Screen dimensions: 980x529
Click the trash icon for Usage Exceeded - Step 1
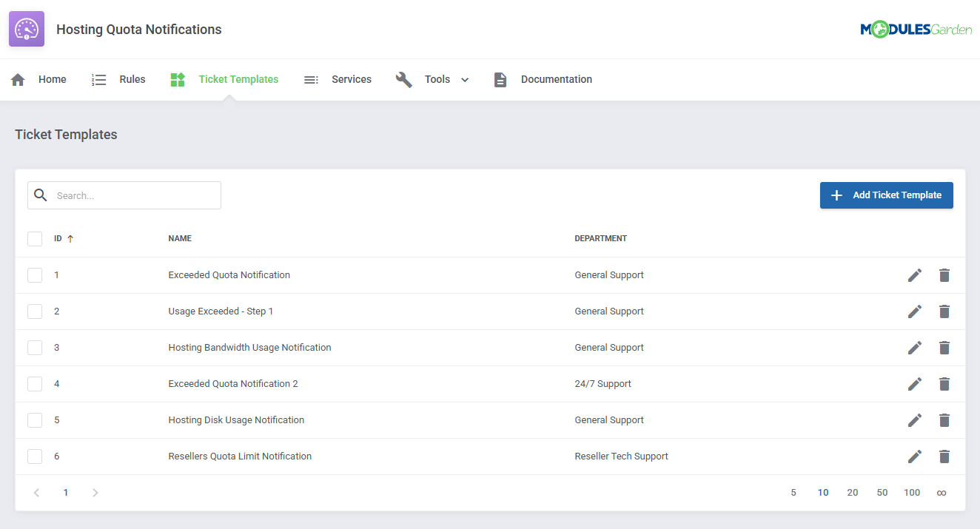(x=944, y=311)
